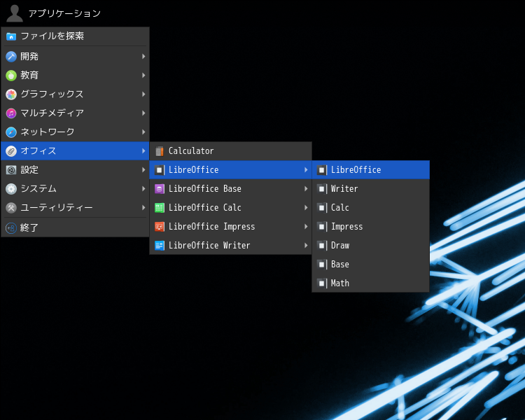Select Writer in the LibreOffice submenu
Screen dimensions: 525x420
tap(370, 189)
